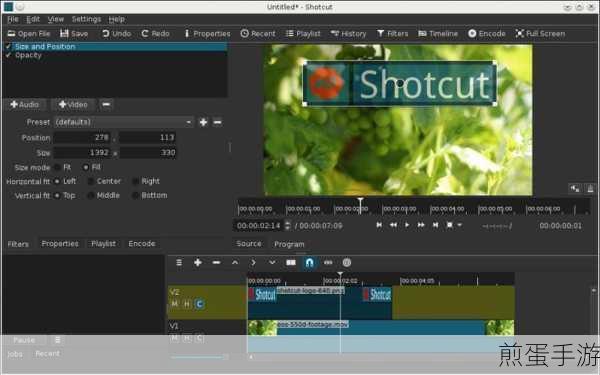The height and width of the screenshot is (375, 600).
Task: Show Recent files from toolbar
Action: click(x=258, y=34)
